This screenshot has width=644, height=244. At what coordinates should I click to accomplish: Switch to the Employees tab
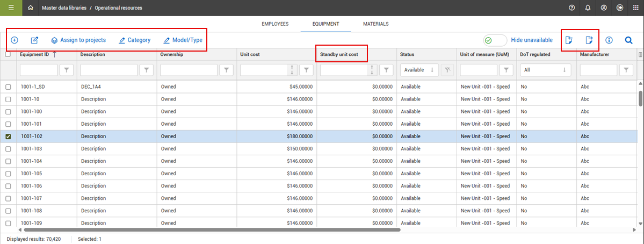pos(275,24)
